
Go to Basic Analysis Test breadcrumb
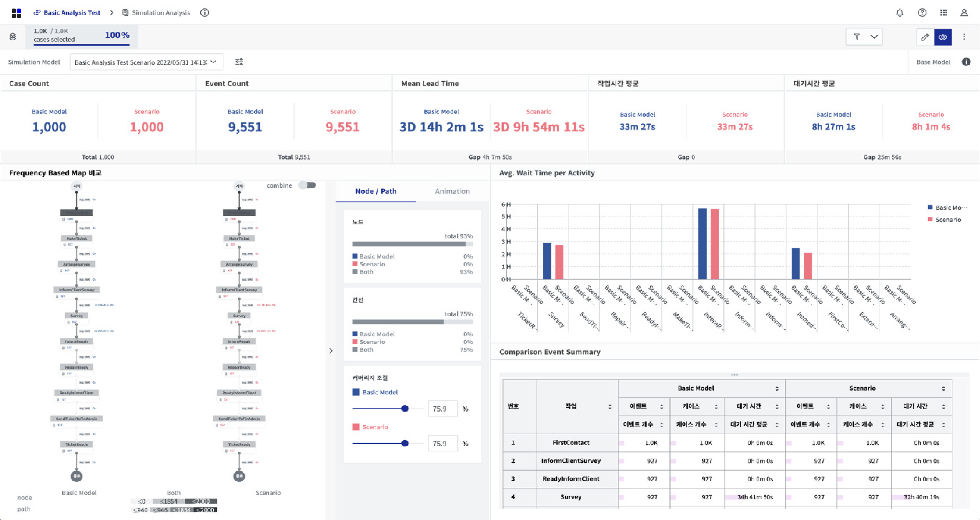pyautogui.click(x=71, y=13)
